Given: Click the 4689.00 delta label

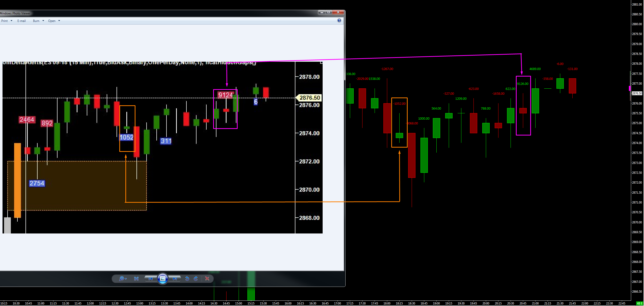Looking at the screenshot, I should coord(535,69).
